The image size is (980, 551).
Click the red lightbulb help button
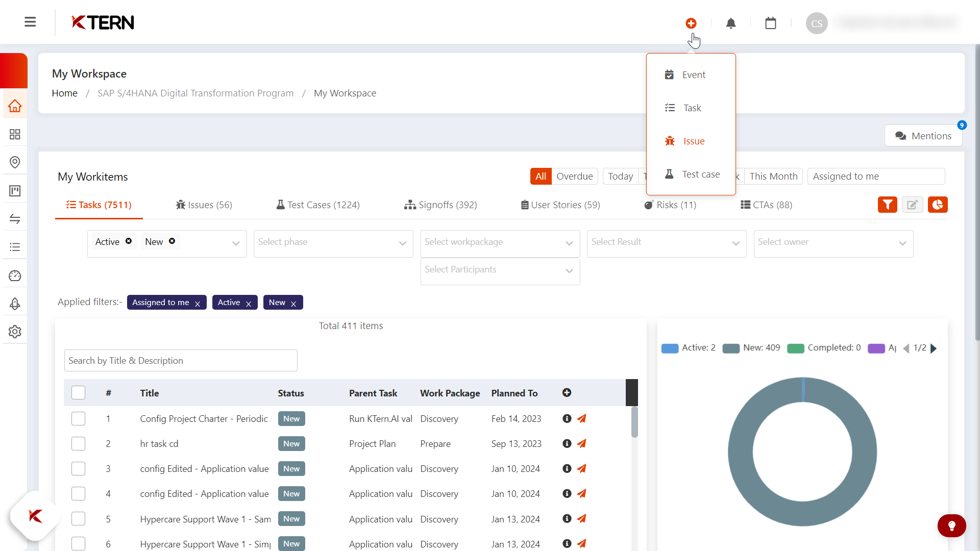[x=951, y=525]
